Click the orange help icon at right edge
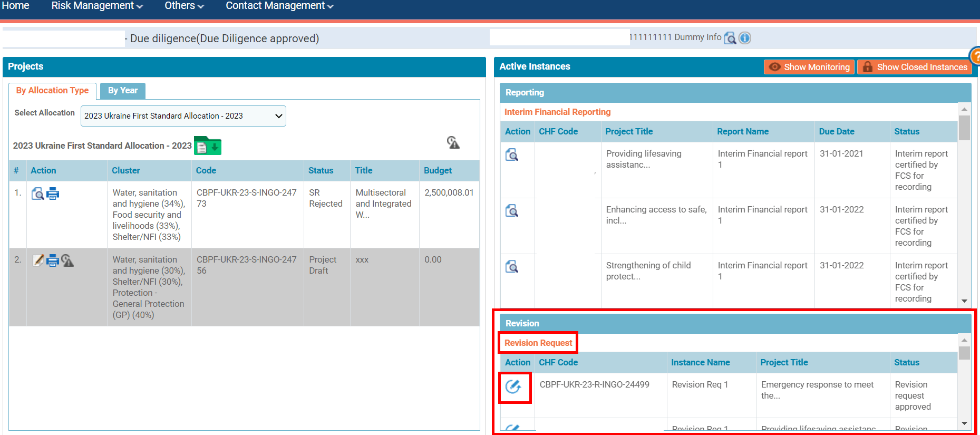The height and width of the screenshot is (435, 980). (975, 55)
